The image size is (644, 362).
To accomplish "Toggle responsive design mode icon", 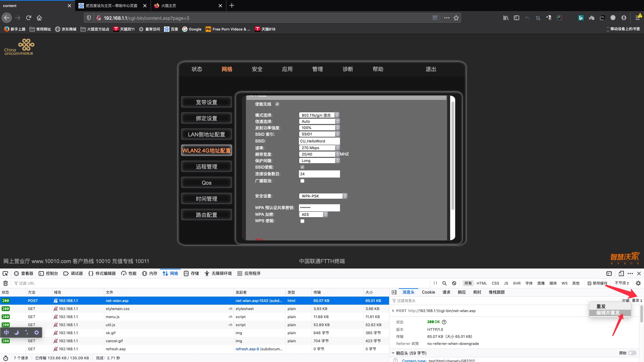I will pyautogui.click(x=621, y=274).
